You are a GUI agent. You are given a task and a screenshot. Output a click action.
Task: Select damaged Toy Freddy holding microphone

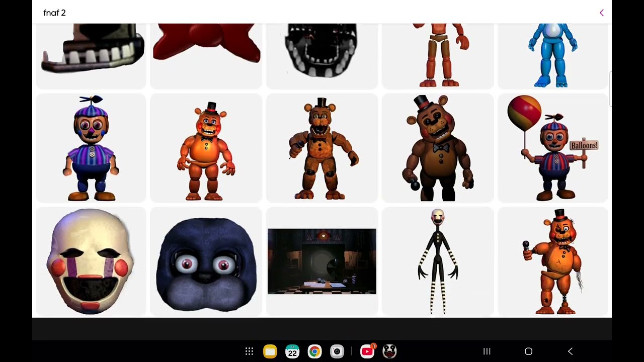[x=553, y=261]
